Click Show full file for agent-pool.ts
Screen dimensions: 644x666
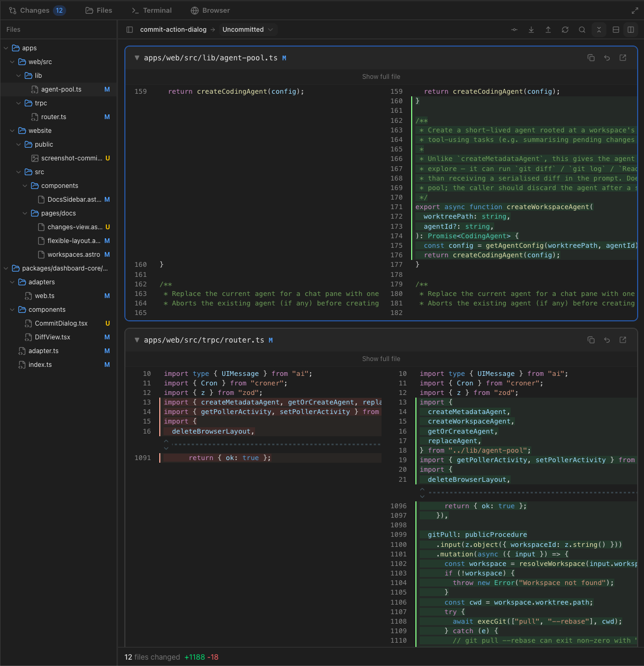pos(381,77)
